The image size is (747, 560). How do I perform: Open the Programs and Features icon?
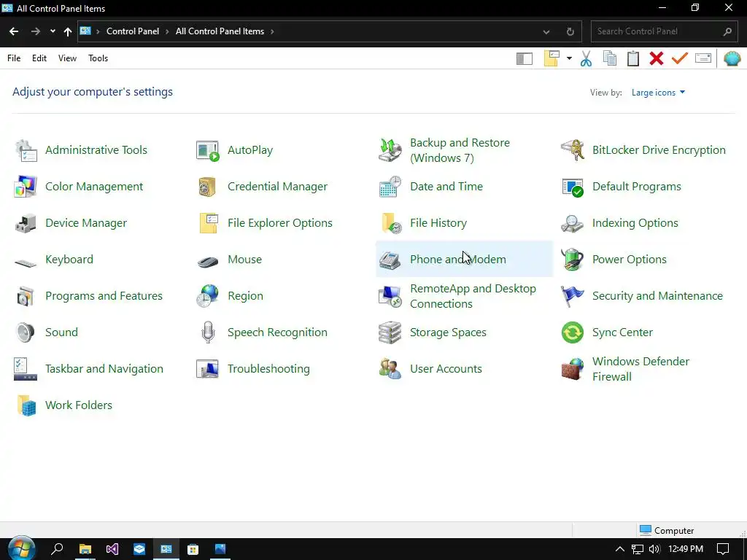point(26,296)
